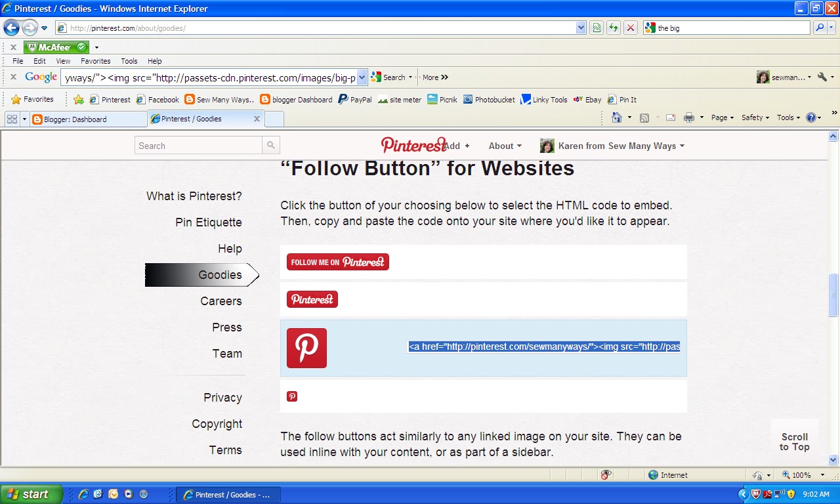Image resolution: width=840 pixels, height=504 pixels.
Task: Click the Favorites star button
Action: (x=33, y=99)
